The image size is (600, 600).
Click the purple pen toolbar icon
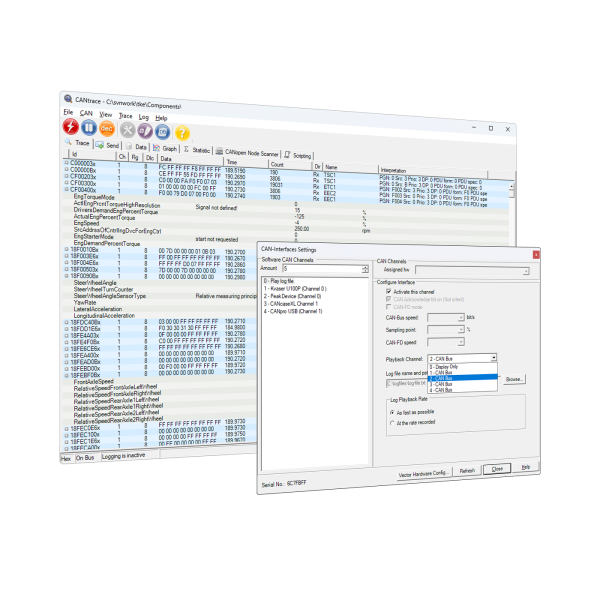click(x=146, y=131)
